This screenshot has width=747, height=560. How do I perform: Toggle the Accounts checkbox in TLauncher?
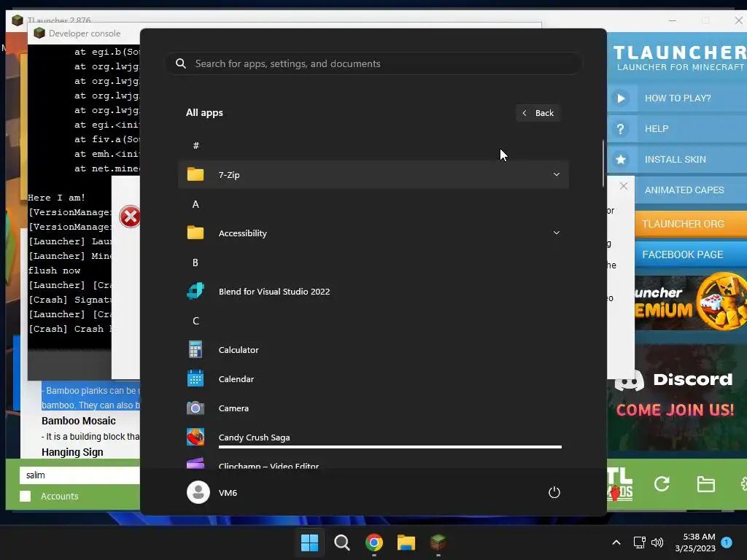(x=26, y=496)
